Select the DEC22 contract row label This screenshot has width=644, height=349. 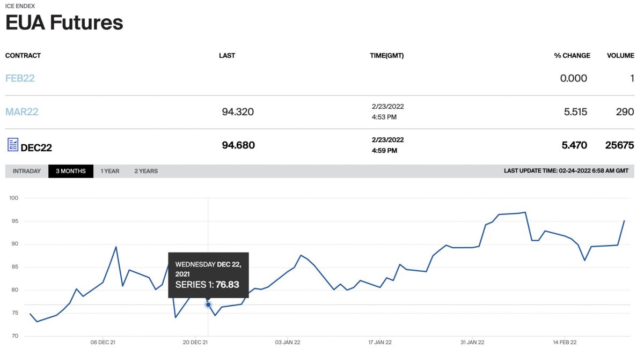[x=36, y=147]
